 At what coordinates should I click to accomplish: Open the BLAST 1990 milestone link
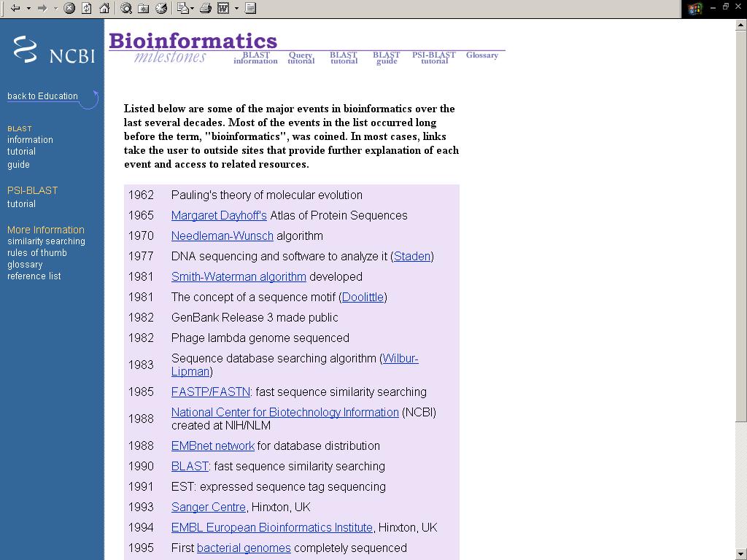190,467
